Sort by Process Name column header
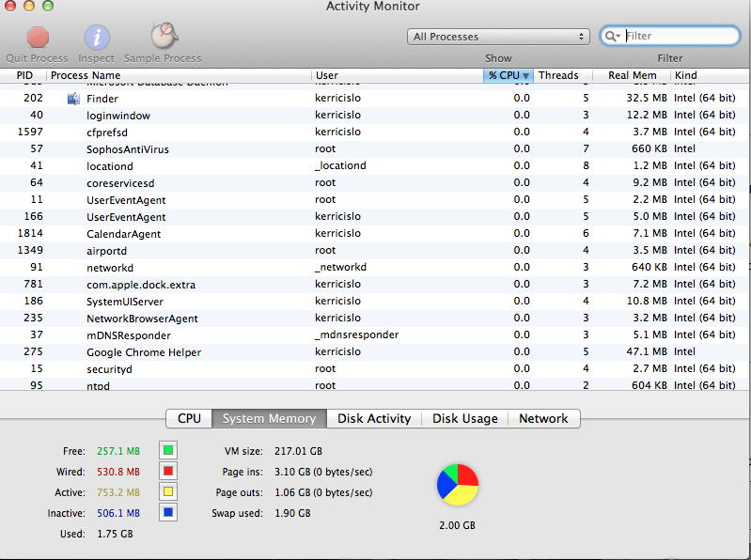Viewport: 751px width, 560px height. 179,75
